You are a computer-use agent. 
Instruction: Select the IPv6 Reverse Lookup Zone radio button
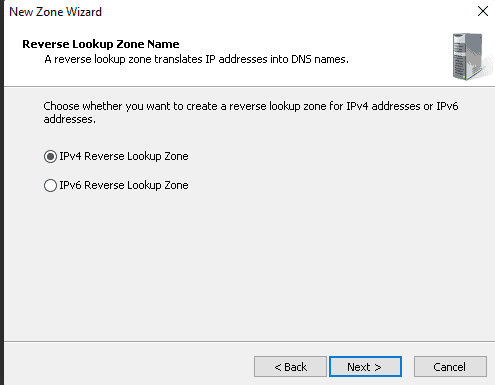pos(50,185)
